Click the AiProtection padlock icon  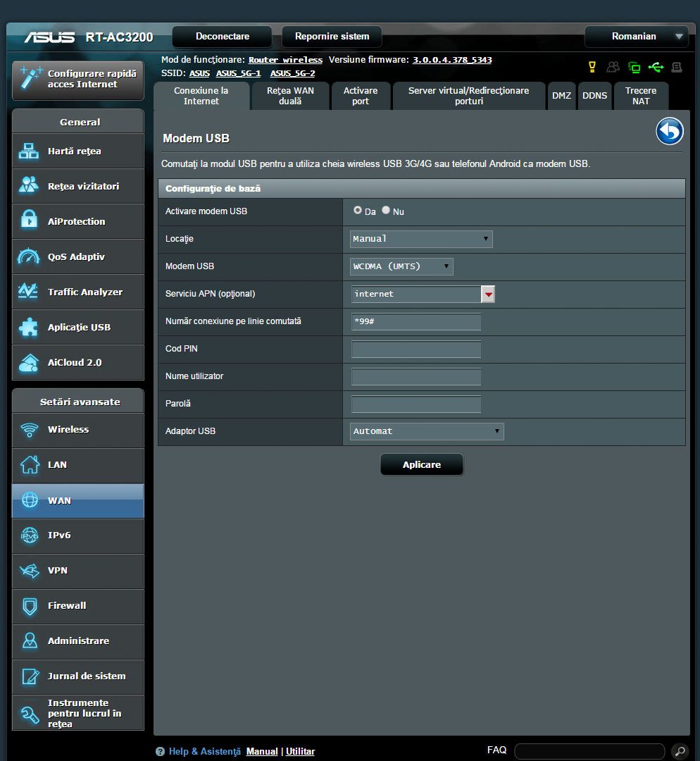click(29, 221)
